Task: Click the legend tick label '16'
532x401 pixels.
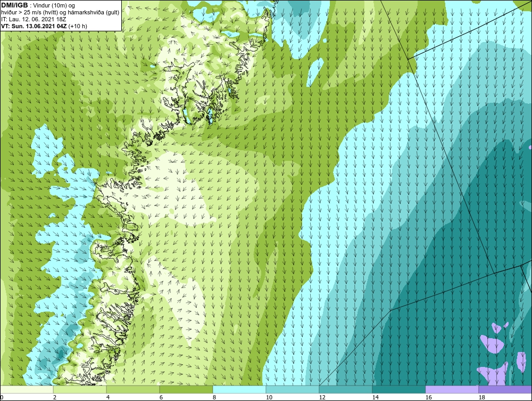Action: pyautogui.click(x=428, y=397)
